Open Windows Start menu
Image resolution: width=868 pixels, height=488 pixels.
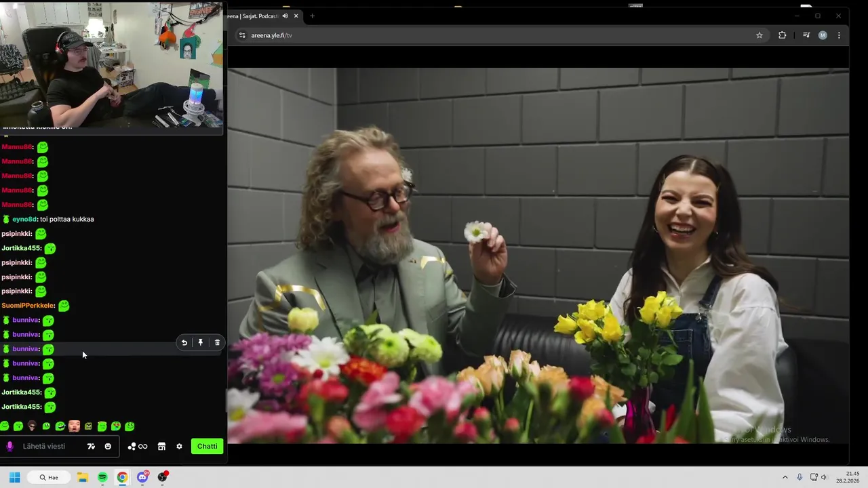click(14, 477)
